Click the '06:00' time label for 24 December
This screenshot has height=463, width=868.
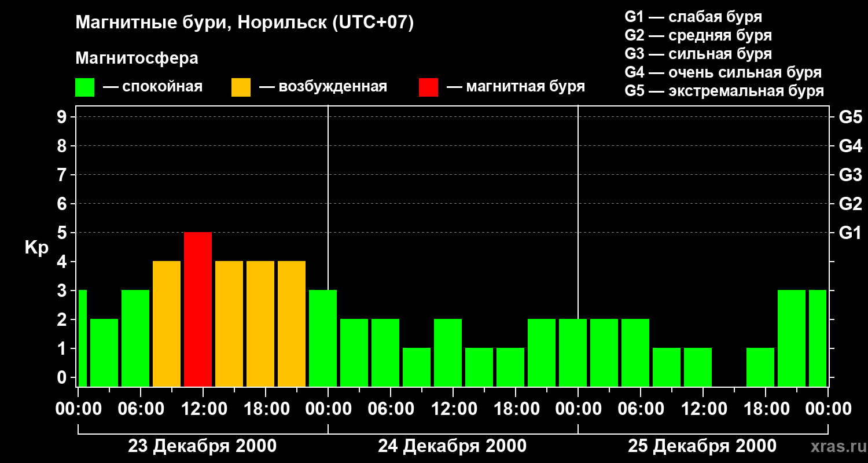[390, 409]
